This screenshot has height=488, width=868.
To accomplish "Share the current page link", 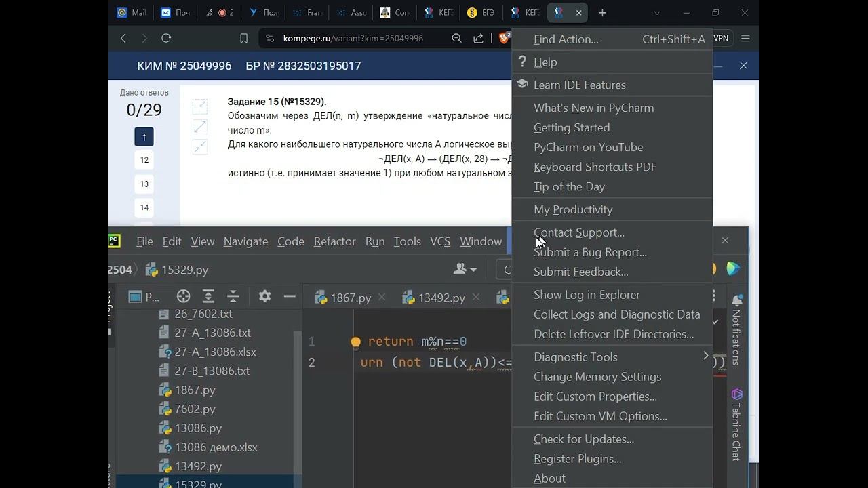I will click(x=479, y=39).
